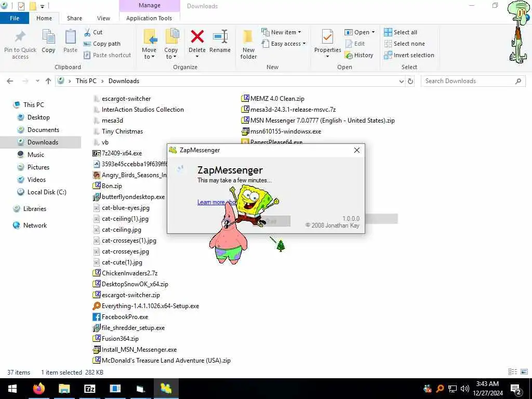
Task: Click the Copy ribbon icon
Action: (x=48, y=37)
